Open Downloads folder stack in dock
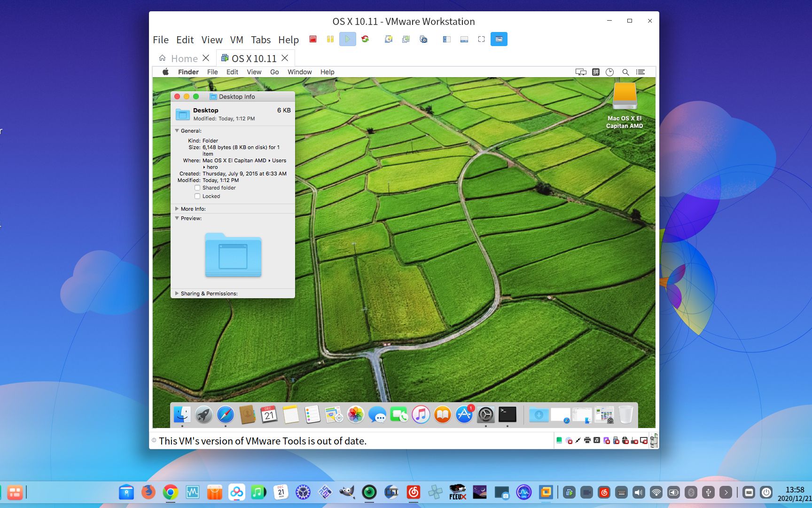 pos(539,414)
